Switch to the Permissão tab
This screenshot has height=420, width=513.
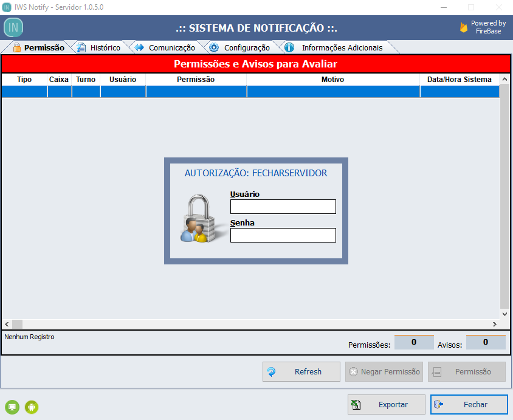(43, 47)
